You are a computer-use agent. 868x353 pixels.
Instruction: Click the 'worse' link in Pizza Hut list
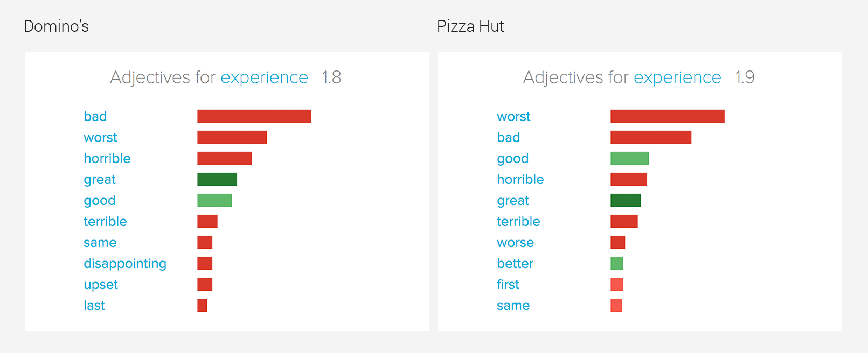pos(515,243)
